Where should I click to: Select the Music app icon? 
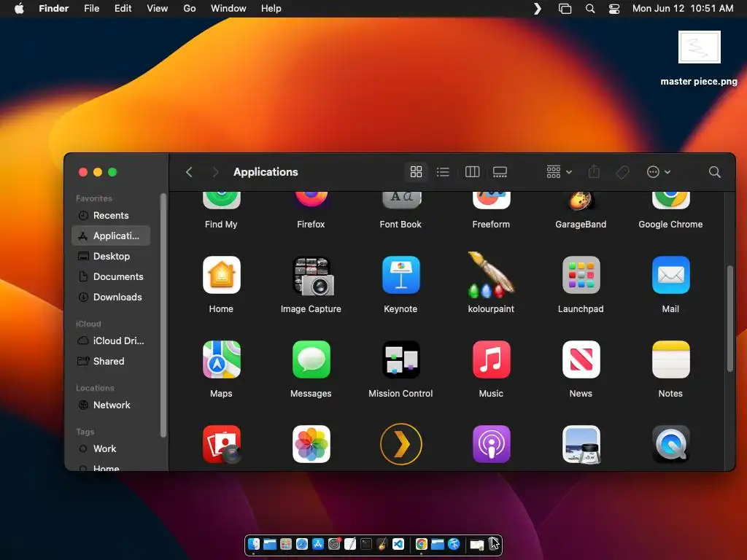point(491,359)
